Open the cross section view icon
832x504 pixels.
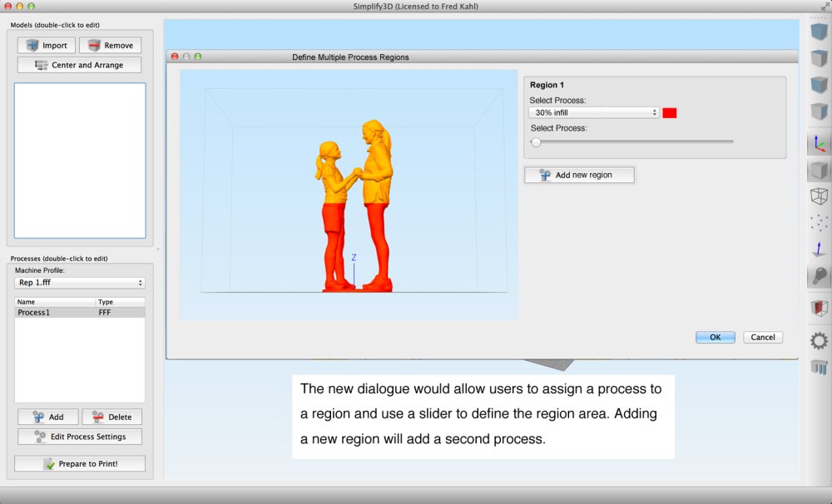pos(820,309)
